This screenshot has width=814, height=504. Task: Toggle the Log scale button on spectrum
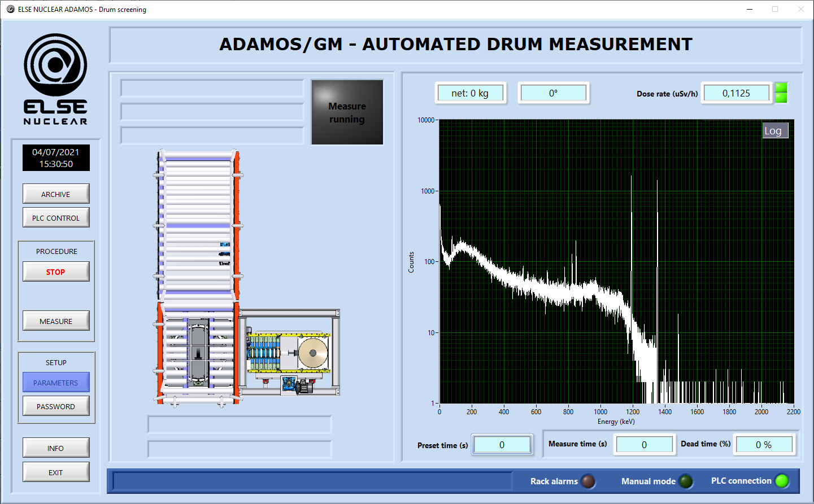pos(774,131)
